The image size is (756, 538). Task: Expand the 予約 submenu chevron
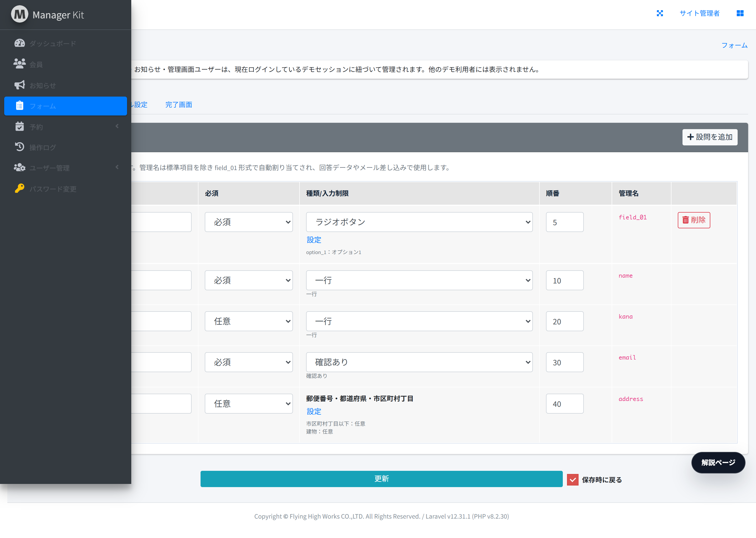click(x=117, y=126)
